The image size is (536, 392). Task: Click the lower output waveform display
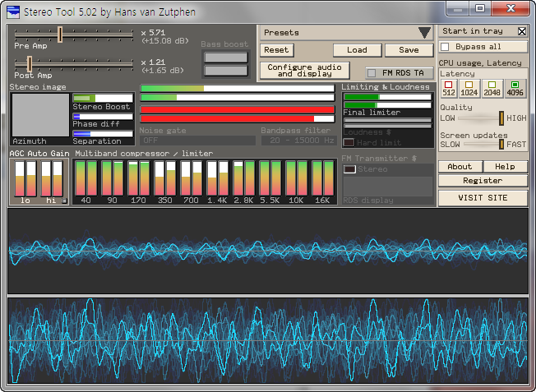coord(268,340)
